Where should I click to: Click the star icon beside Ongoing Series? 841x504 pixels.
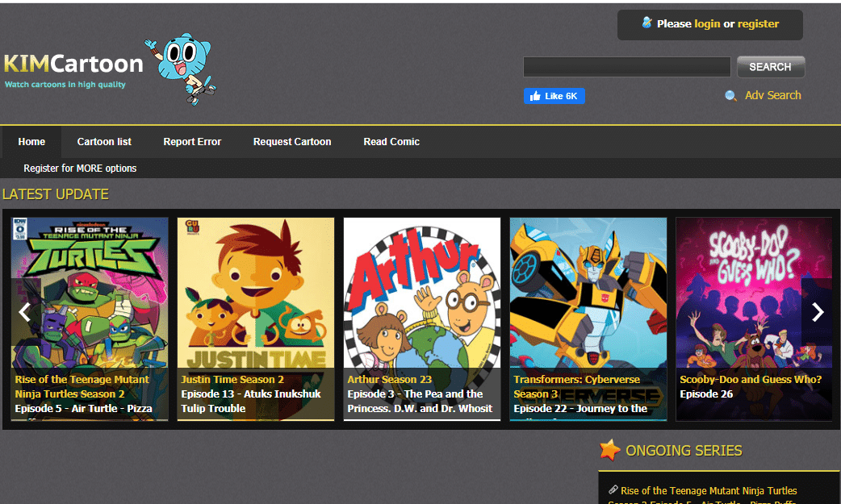(x=610, y=451)
